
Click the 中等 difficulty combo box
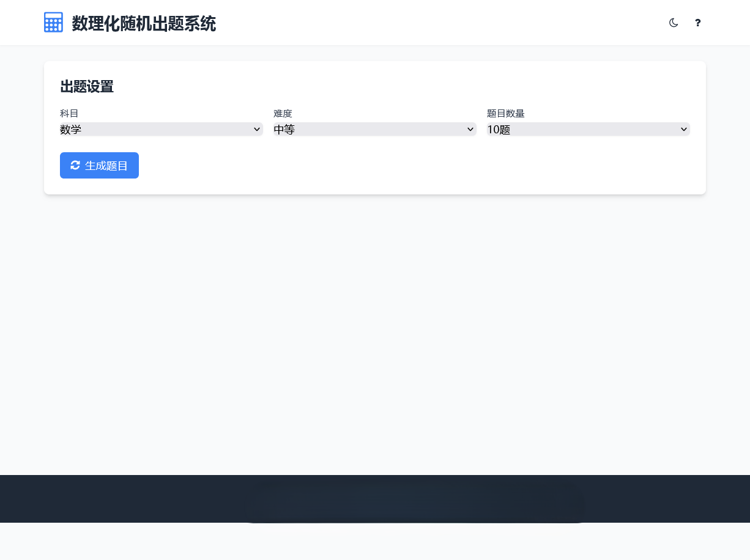[374, 129]
